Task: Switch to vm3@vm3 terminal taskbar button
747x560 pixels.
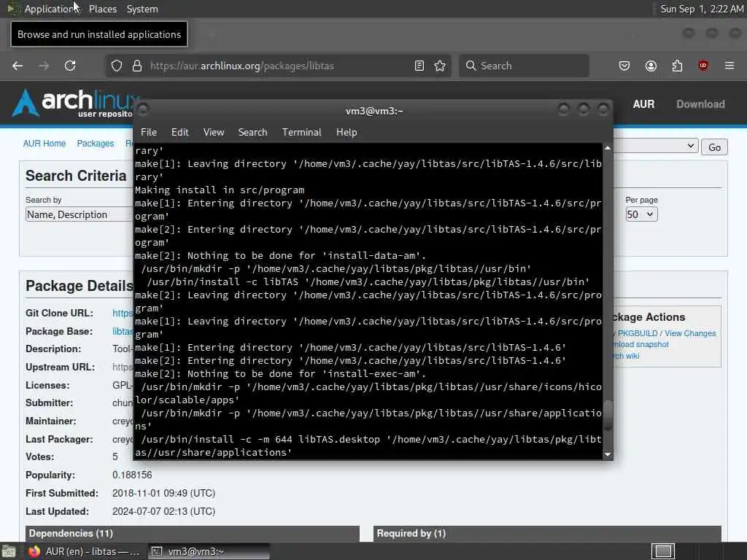Action: tap(209, 551)
